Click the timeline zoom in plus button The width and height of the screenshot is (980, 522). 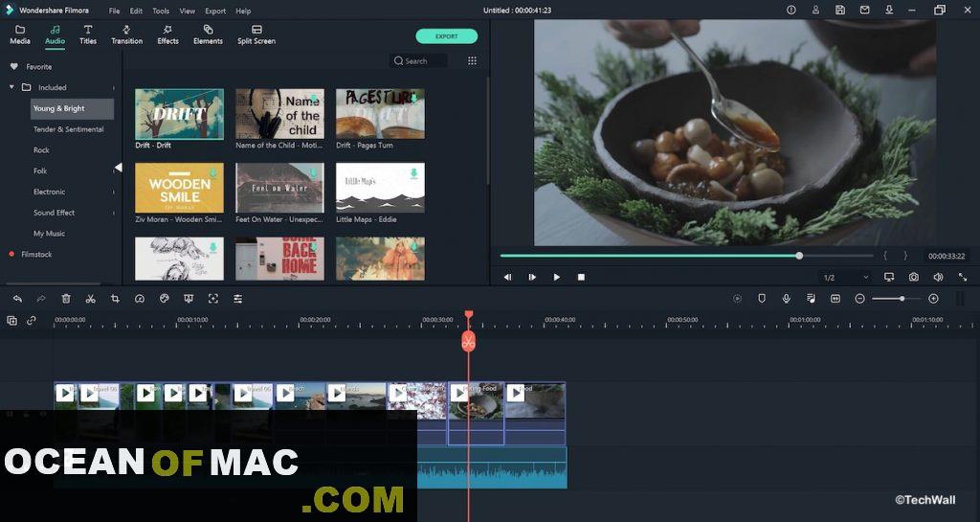[x=933, y=299]
